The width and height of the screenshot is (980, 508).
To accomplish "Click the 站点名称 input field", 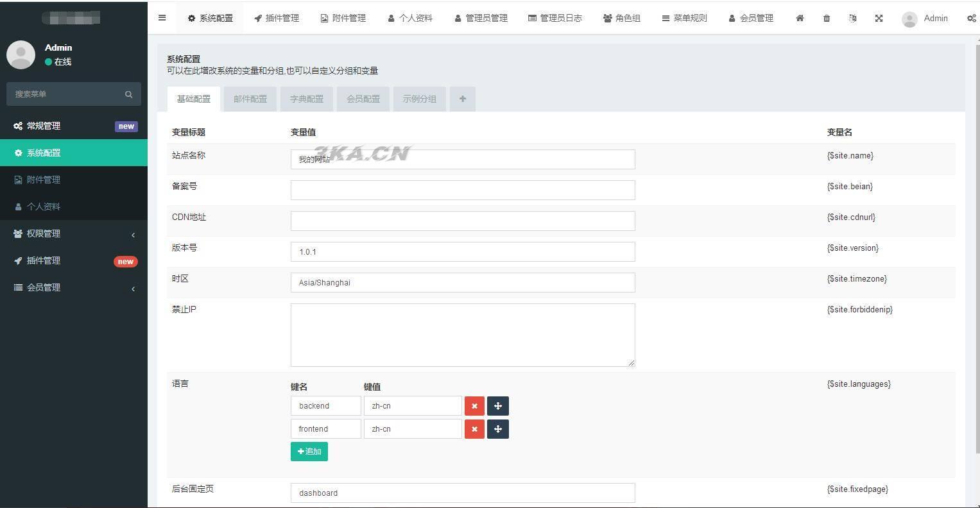I will pos(463,159).
